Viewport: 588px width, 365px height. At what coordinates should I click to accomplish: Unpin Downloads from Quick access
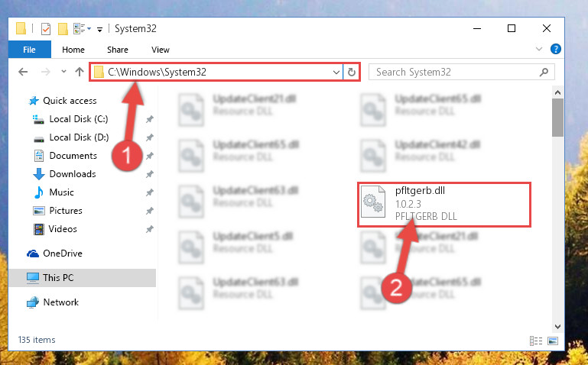click(150, 174)
